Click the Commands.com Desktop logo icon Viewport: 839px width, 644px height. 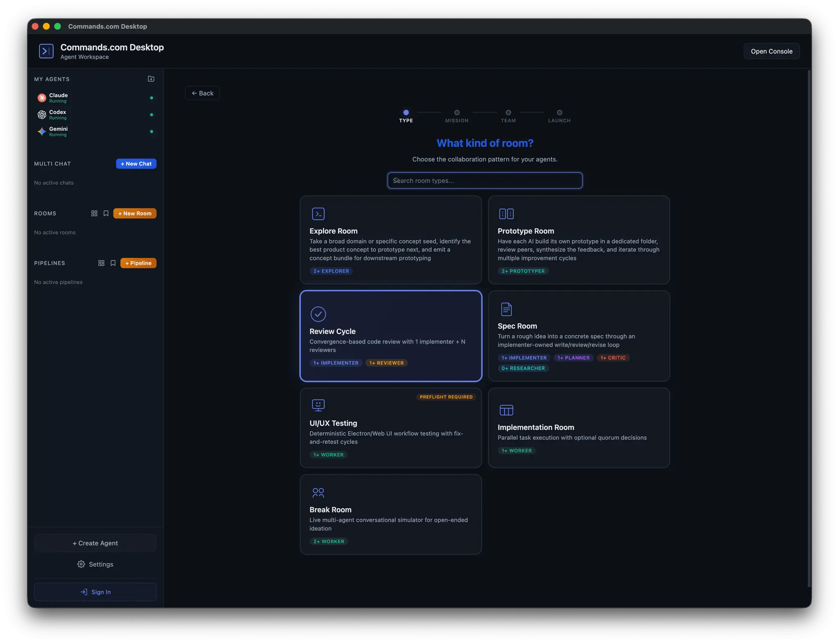[x=46, y=51]
